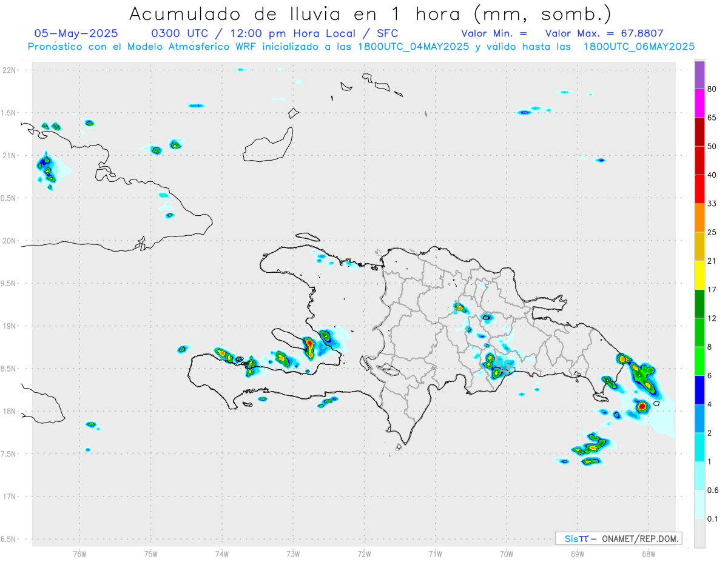This screenshot has height=562, width=728.
Task: Select the legend value '65'
Action: (712, 118)
